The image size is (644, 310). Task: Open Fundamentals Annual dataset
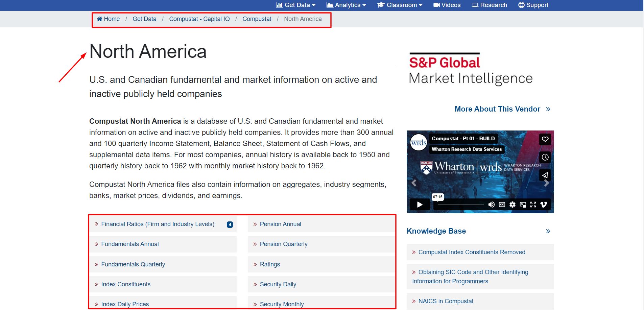click(130, 244)
